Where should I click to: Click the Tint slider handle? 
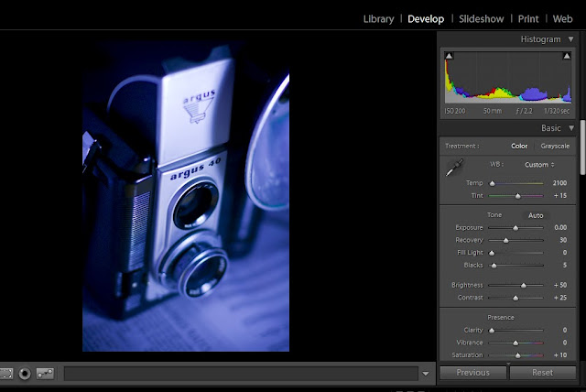pos(517,196)
